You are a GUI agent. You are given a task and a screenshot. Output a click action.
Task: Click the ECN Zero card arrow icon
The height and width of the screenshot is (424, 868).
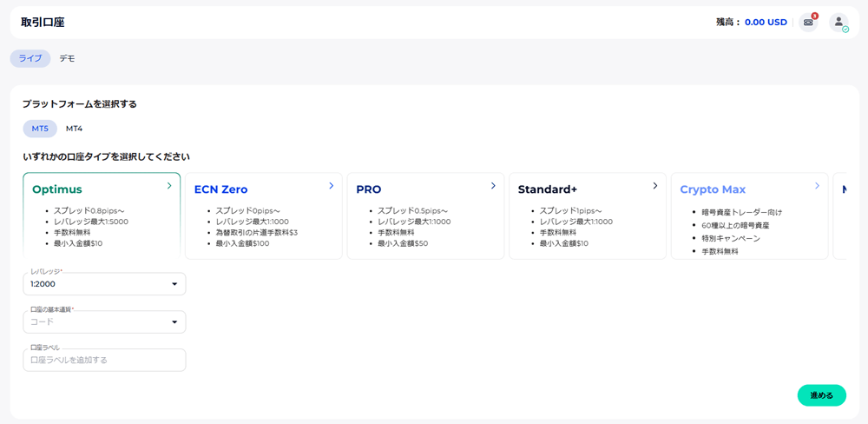tap(332, 185)
